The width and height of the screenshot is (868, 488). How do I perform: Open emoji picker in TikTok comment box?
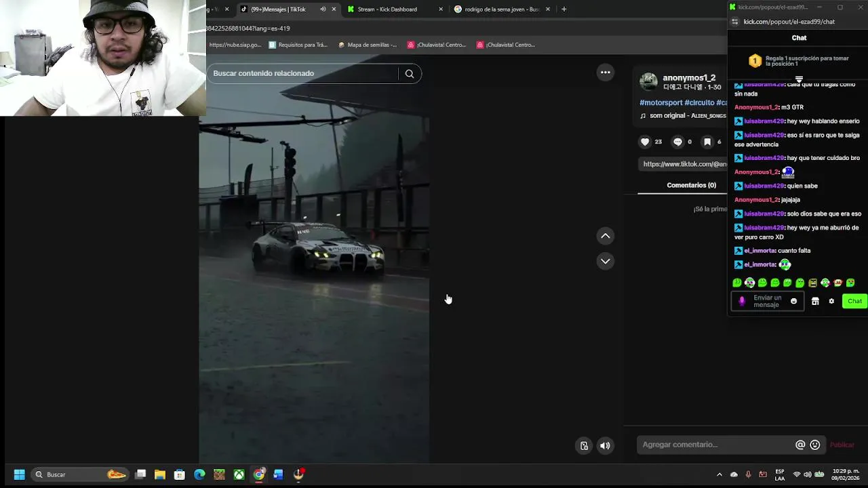pyautogui.click(x=815, y=445)
